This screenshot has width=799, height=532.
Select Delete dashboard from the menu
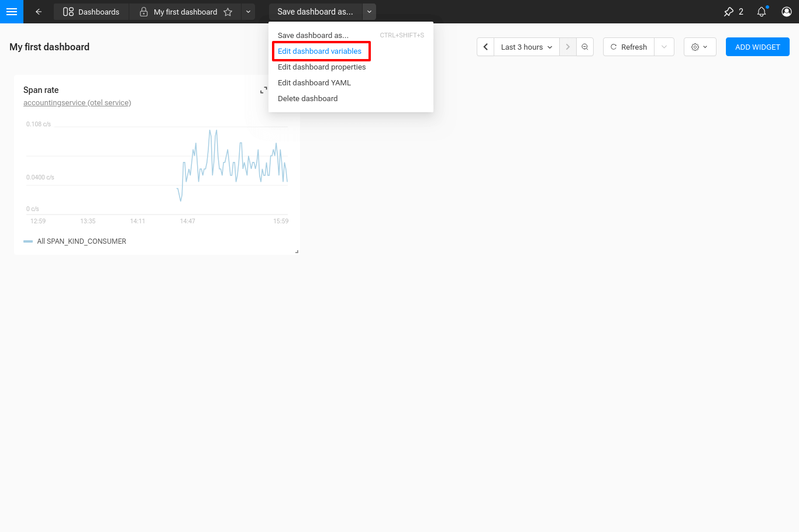coord(308,98)
